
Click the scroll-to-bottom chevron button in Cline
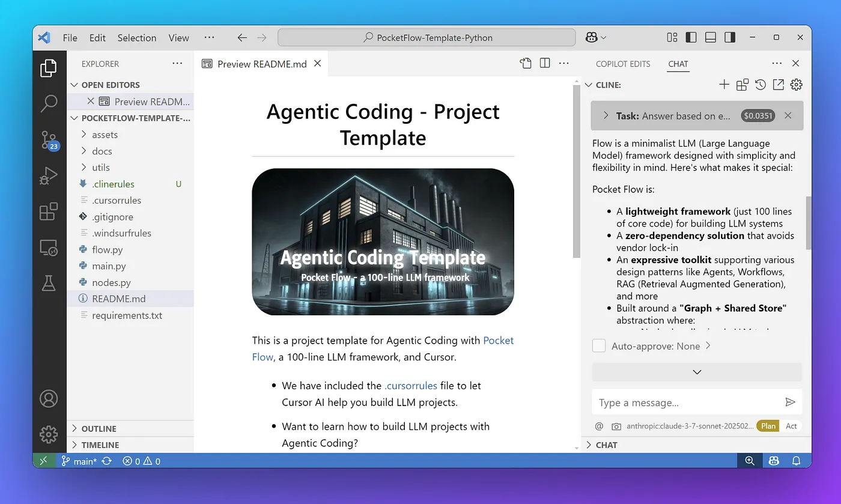[x=697, y=372]
